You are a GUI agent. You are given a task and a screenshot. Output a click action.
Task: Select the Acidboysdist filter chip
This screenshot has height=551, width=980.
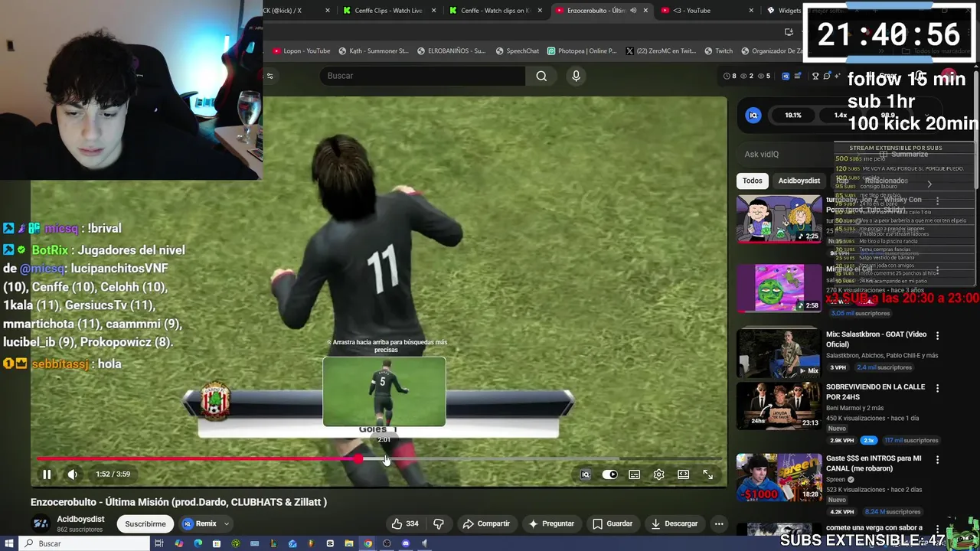799,181
